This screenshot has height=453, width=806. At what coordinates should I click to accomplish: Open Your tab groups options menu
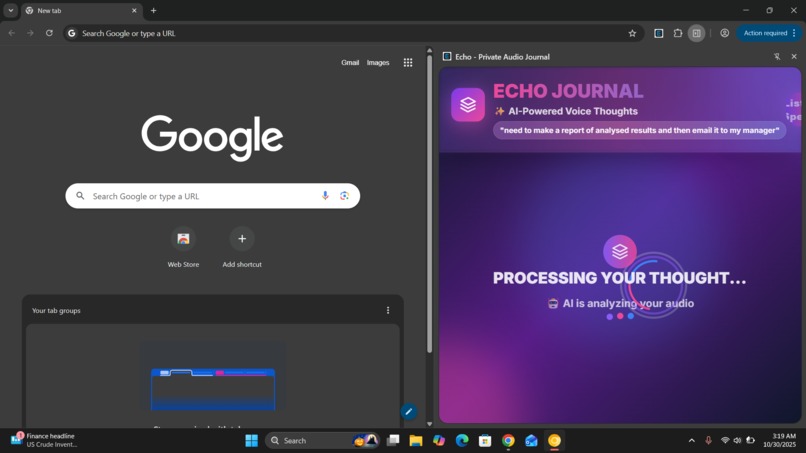(388, 311)
